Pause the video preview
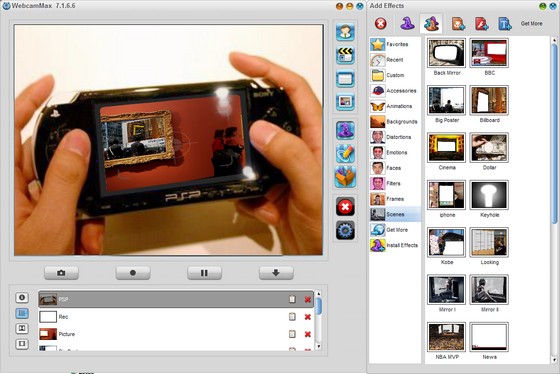This screenshot has height=374, width=560. click(204, 273)
